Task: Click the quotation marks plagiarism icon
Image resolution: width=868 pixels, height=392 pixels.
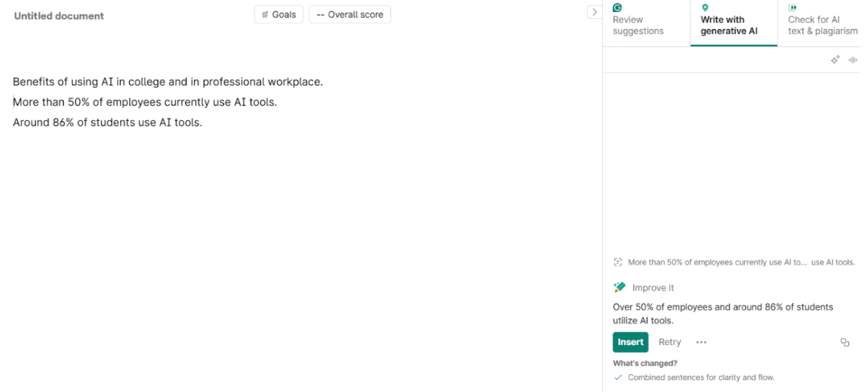Action: (x=792, y=8)
